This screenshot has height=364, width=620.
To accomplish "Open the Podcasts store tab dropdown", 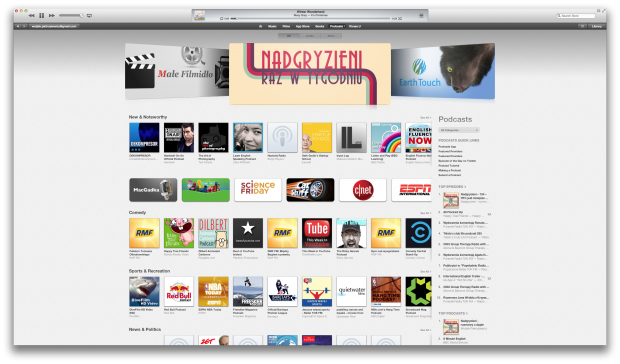I will click(337, 26).
